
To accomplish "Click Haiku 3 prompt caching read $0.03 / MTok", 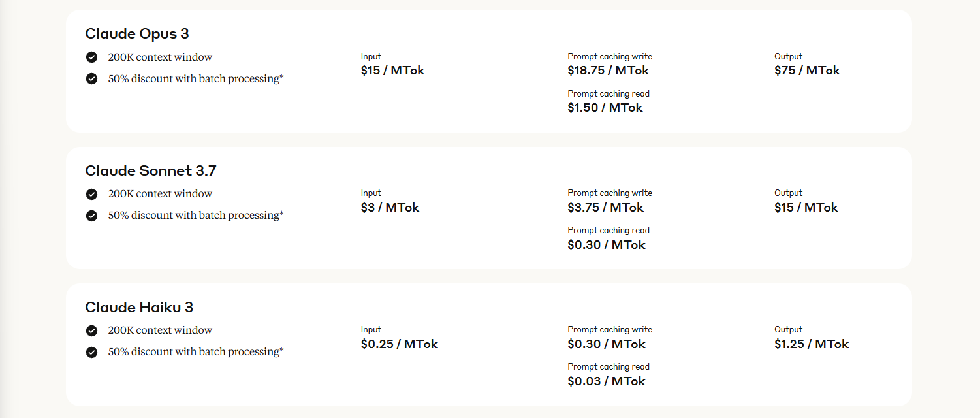I will (x=607, y=381).
